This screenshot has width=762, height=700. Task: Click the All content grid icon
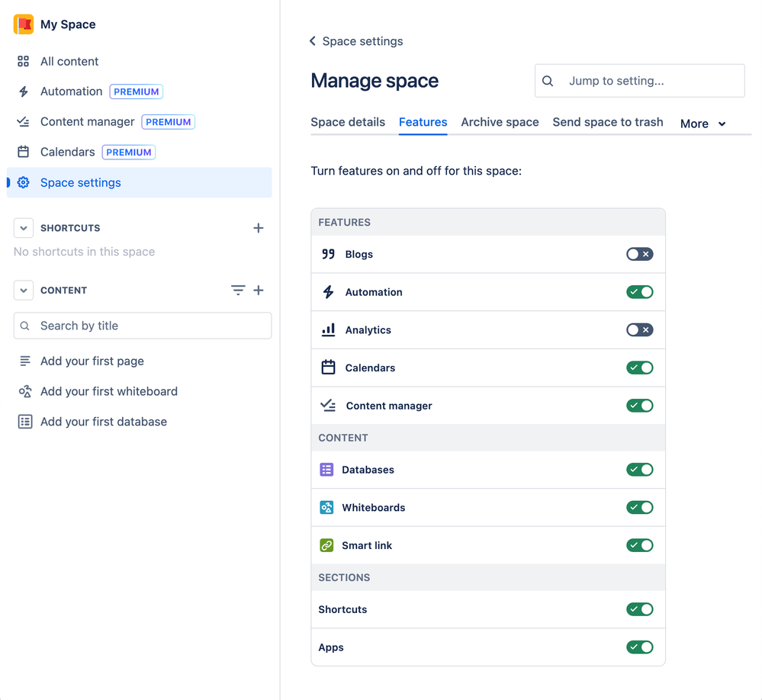click(24, 61)
